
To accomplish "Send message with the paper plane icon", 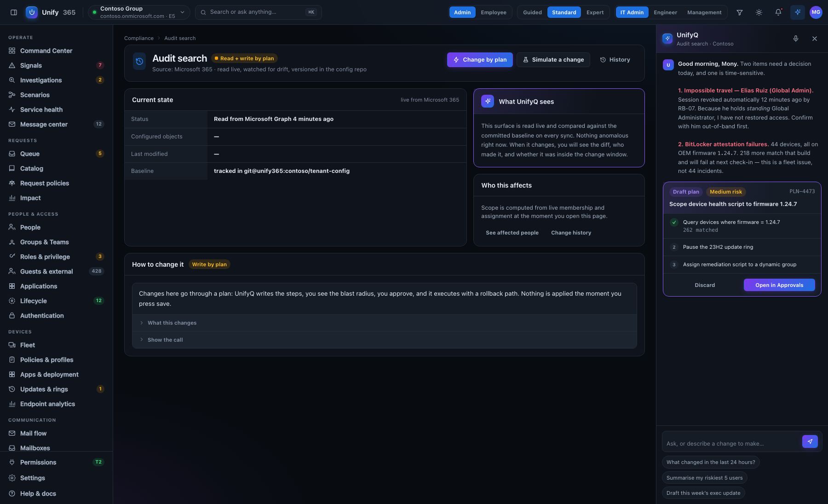I will [810, 441].
